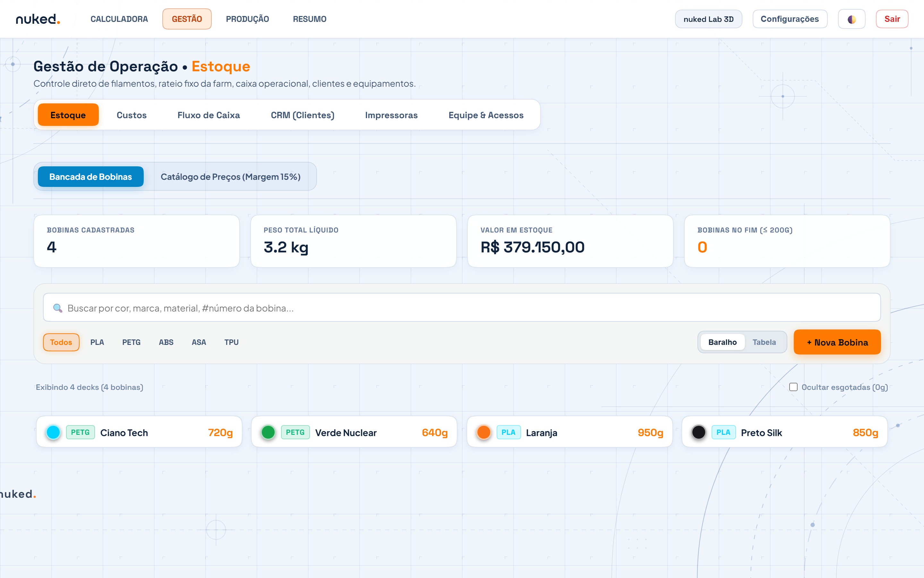Open the Preto Silk deck card
Image resolution: width=924 pixels, height=578 pixels.
coord(784,432)
